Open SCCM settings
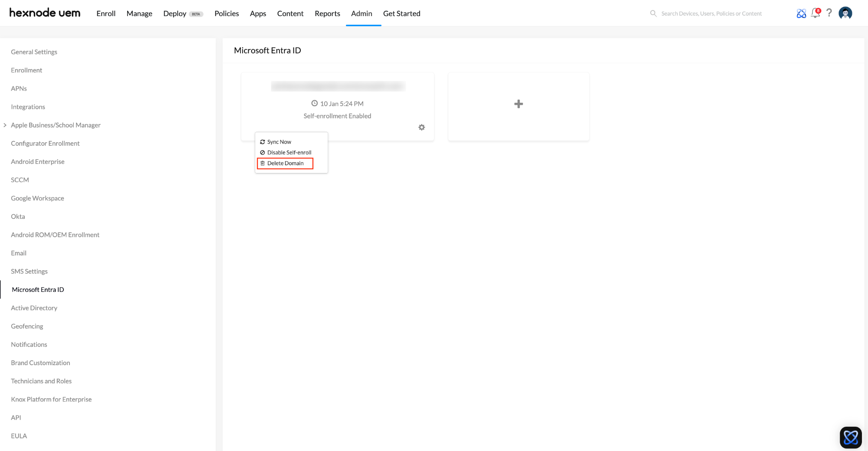The image size is (868, 451). [x=20, y=180]
